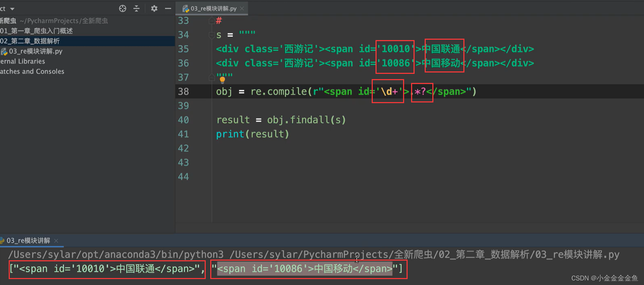Click the Python file icon on editor tab
Screen dimensions: 644x285
click(x=185, y=9)
